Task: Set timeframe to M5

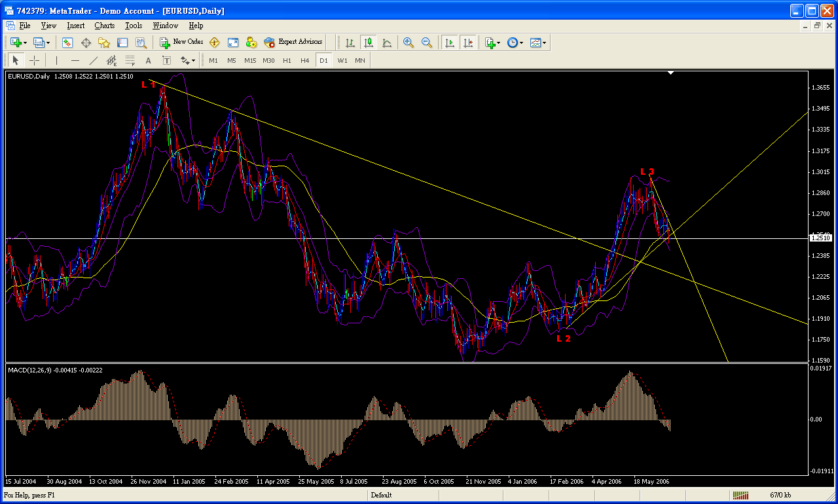Action: pos(232,60)
